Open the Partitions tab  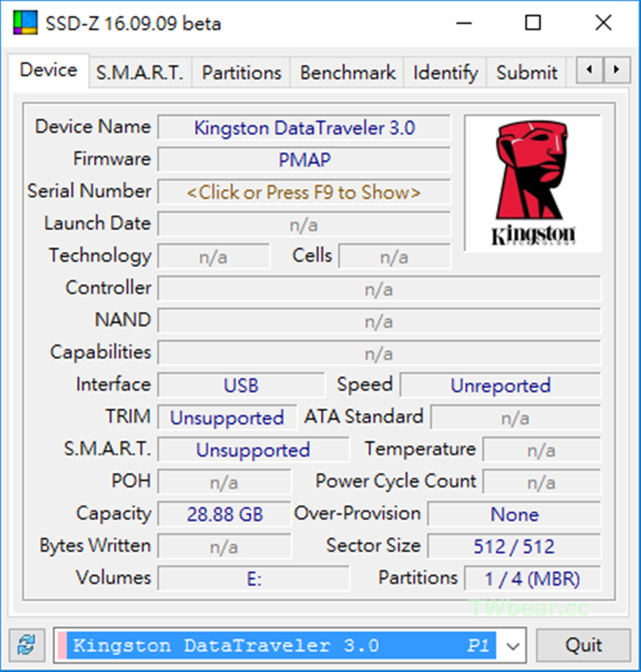tap(242, 72)
